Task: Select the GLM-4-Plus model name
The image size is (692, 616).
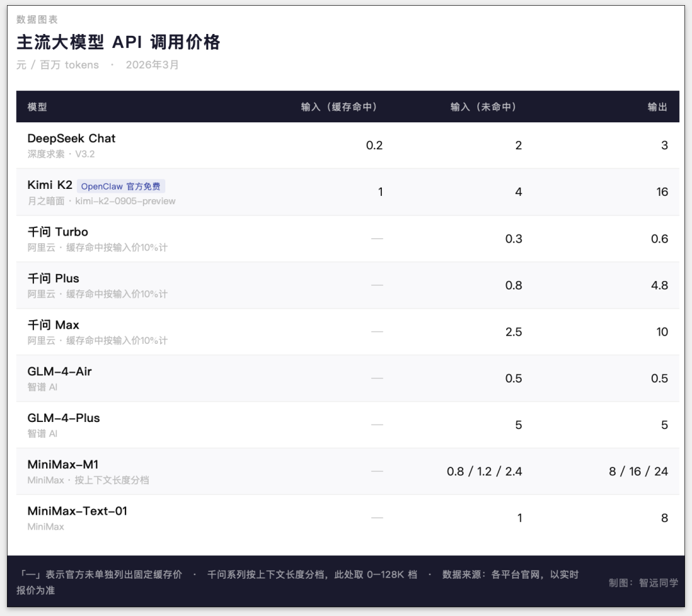Action: pos(63,418)
